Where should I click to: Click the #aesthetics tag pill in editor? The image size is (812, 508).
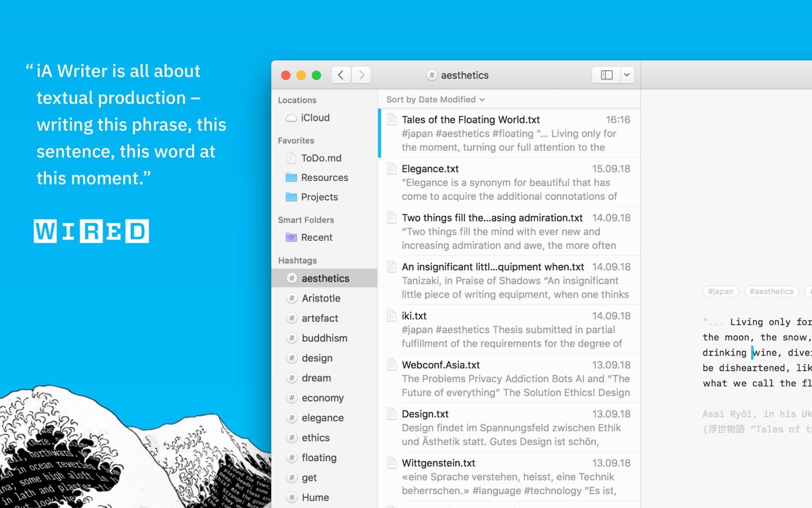click(771, 291)
